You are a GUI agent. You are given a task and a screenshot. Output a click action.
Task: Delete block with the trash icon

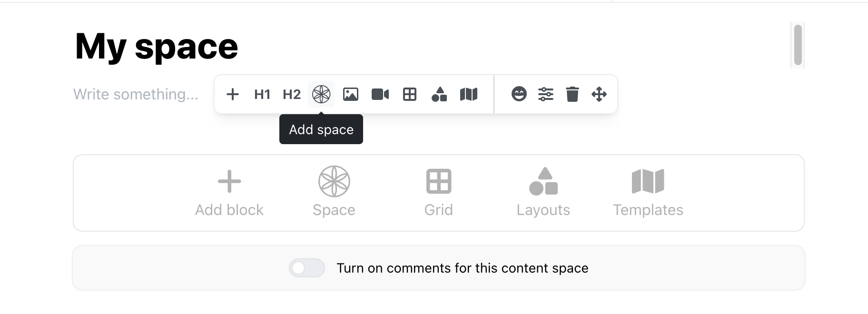572,94
